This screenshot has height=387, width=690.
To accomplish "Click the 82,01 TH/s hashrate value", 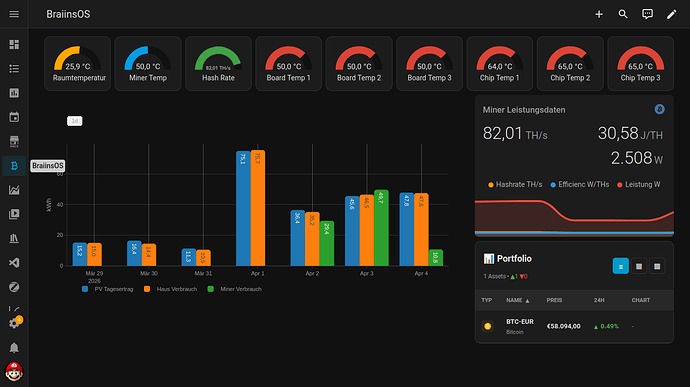I will [515, 133].
